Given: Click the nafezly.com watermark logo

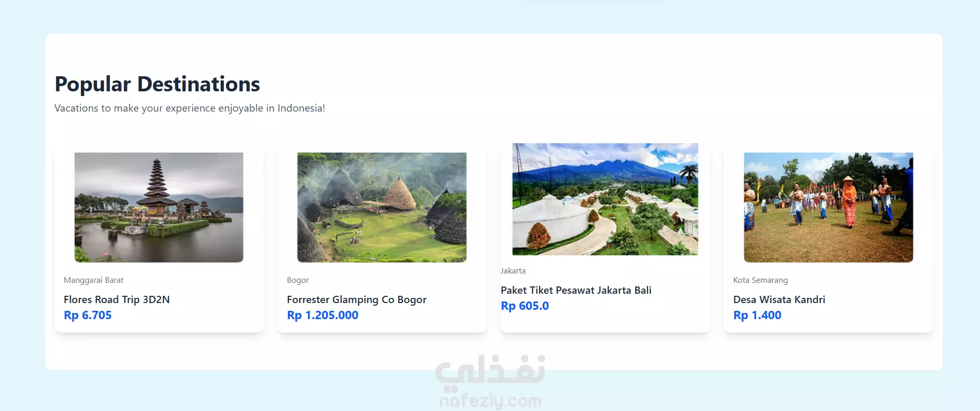Looking at the screenshot, I should pos(490,401).
